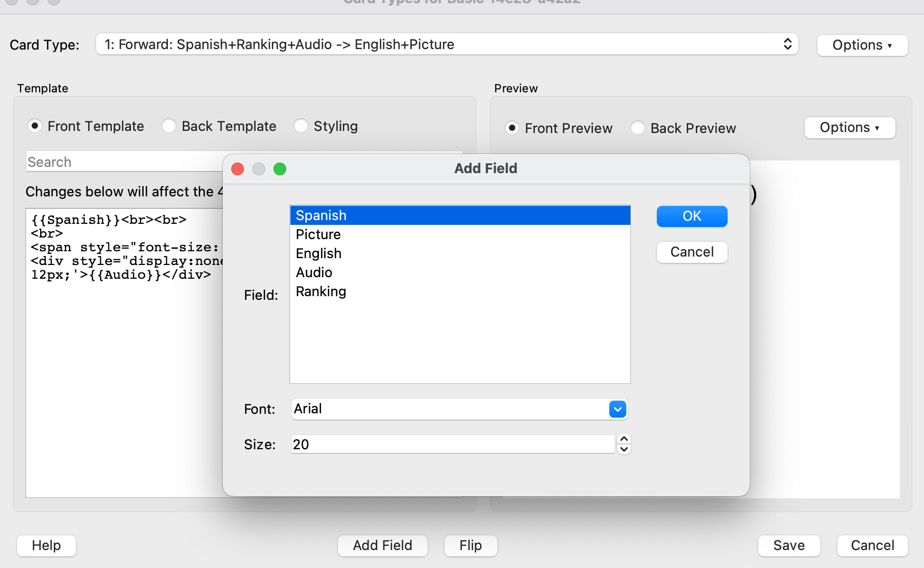Click the Help button
This screenshot has width=924, height=568.
coord(46,545)
